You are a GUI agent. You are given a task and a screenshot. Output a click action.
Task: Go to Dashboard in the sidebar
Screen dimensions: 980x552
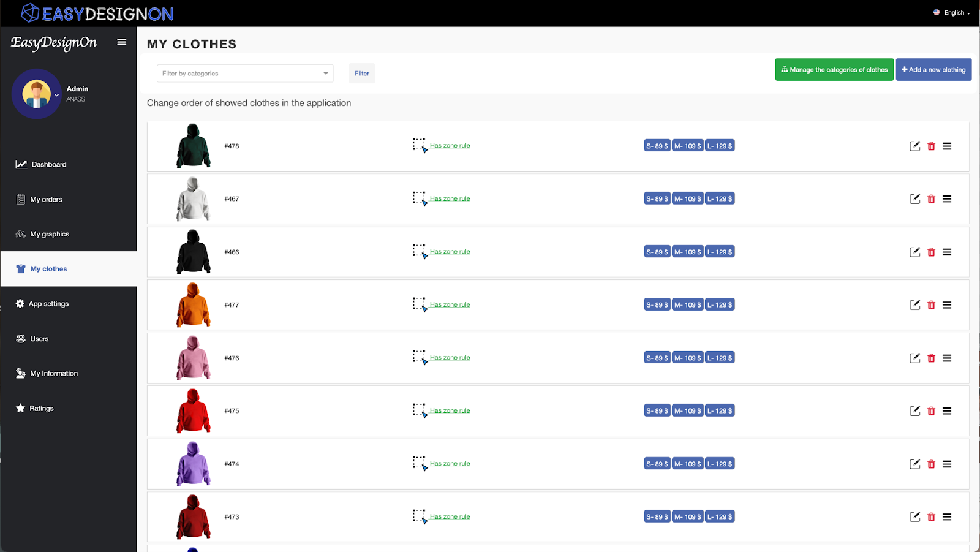48,164
